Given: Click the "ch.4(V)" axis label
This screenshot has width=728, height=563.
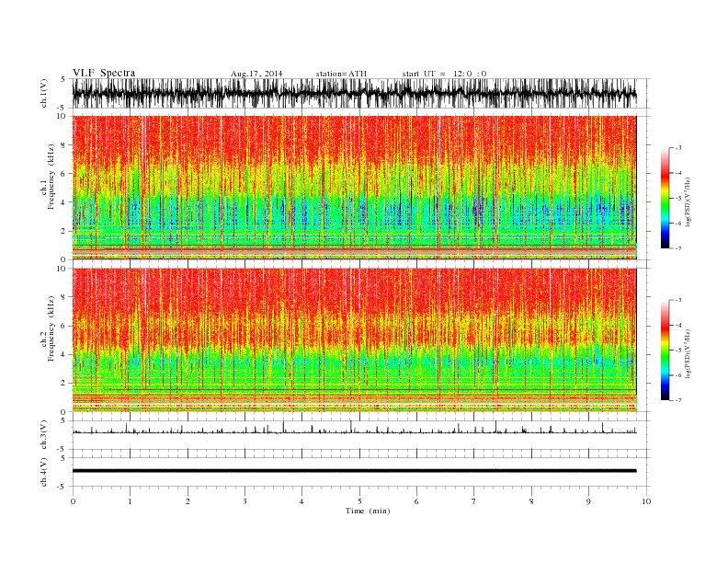Looking at the screenshot, I should 44,473.
